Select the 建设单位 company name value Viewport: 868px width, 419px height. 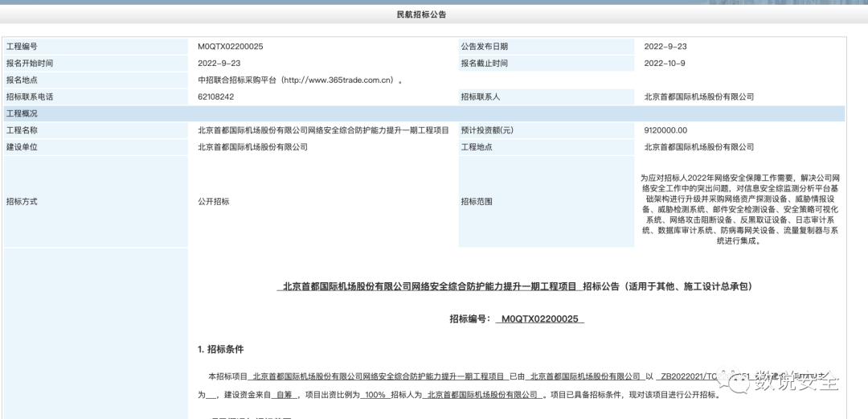[x=252, y=147]
